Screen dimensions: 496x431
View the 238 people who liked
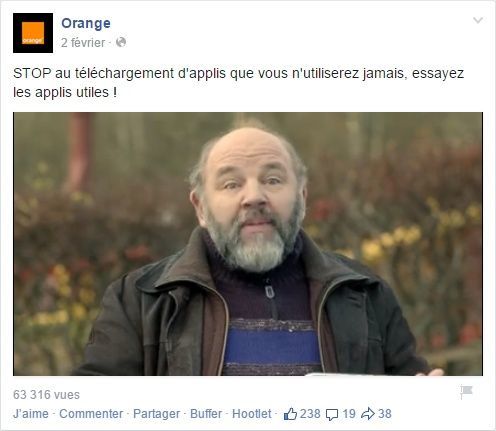[310, 414]
